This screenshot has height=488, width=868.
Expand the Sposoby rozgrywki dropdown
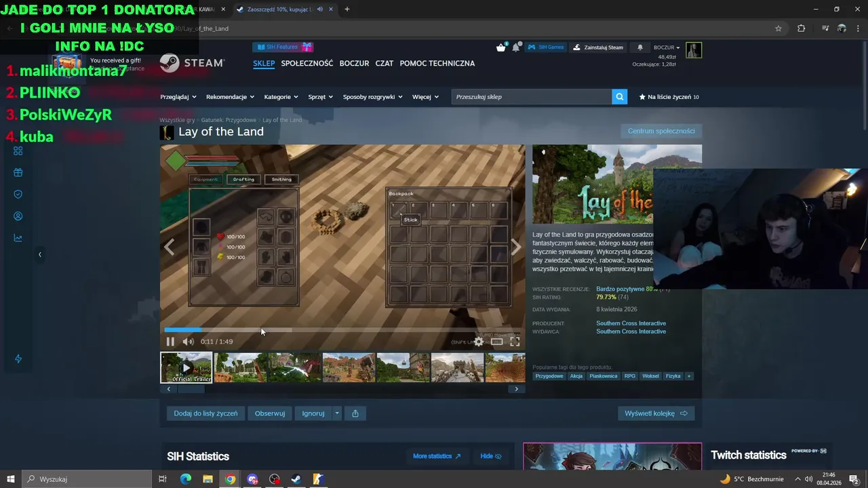click(373, 97)
